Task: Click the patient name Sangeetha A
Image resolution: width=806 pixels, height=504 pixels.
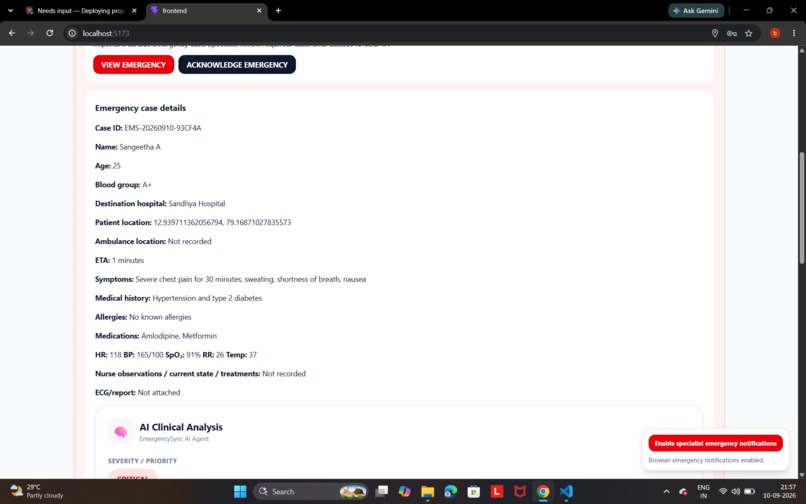Action: (140, 147)
